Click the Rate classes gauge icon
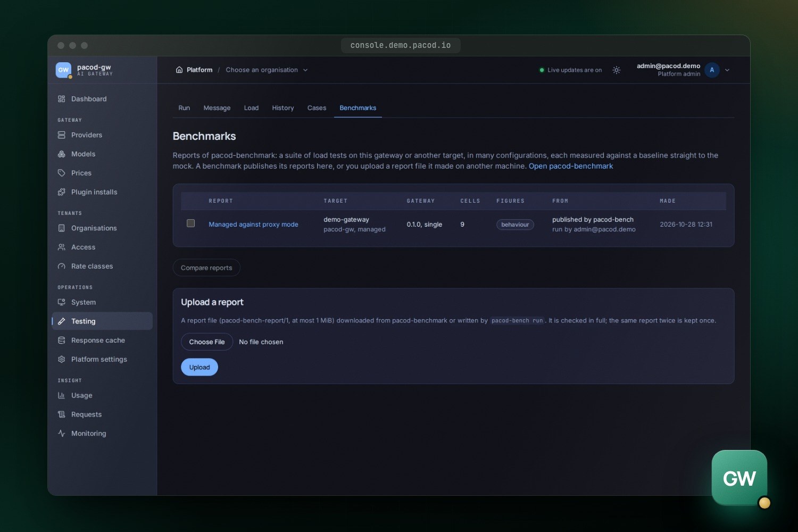This screenshot has width=798, height=532. (x=61, y=266)
